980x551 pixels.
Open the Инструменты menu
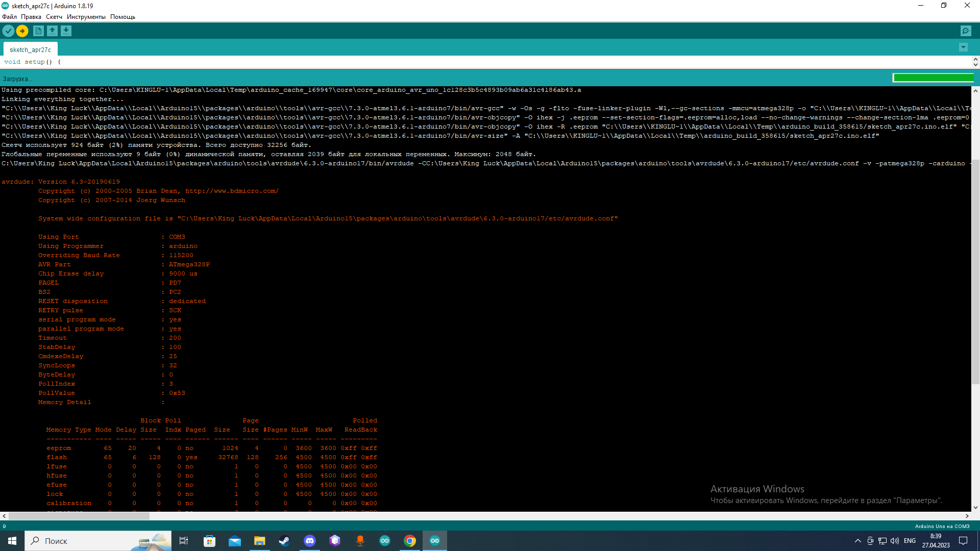pos(86,17)
